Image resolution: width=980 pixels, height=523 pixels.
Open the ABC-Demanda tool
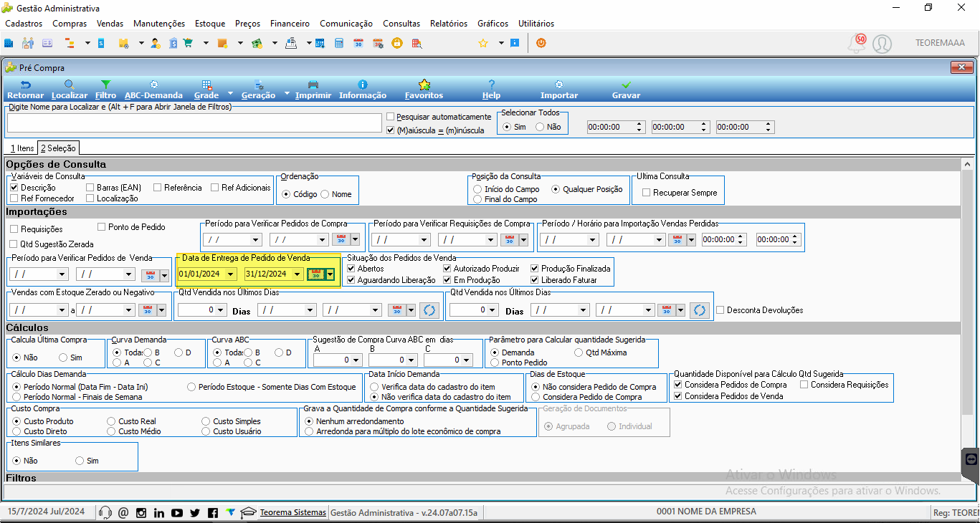click(153, 90)
